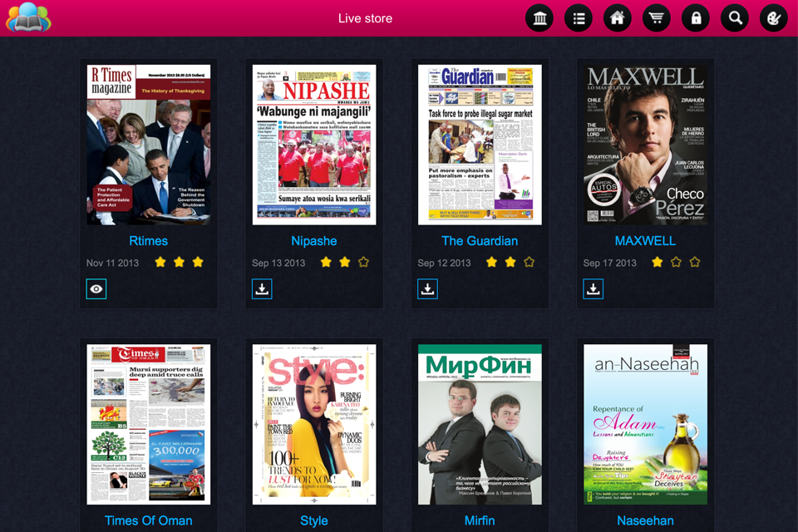This screenshot has width=798, height=532.
Task: Download The Guardian issue
Action: pos(427,288)
